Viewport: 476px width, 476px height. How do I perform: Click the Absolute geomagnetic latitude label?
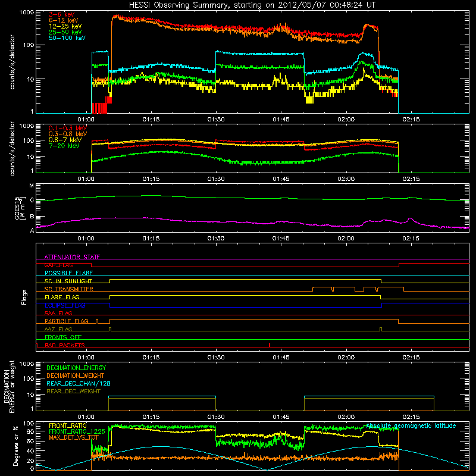coord(411,425)
